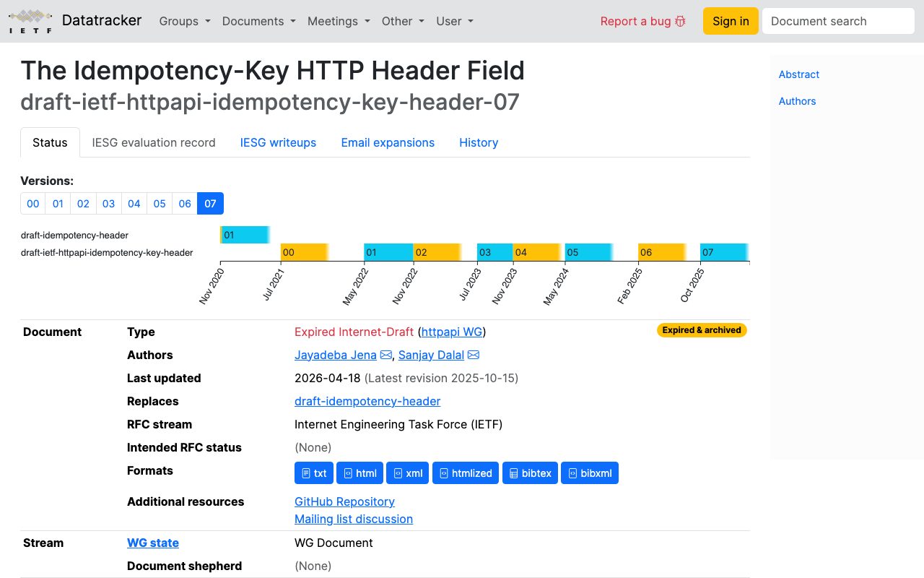
Task: Click timeline bar 05 on the revision chart
Action: [588, 252]
